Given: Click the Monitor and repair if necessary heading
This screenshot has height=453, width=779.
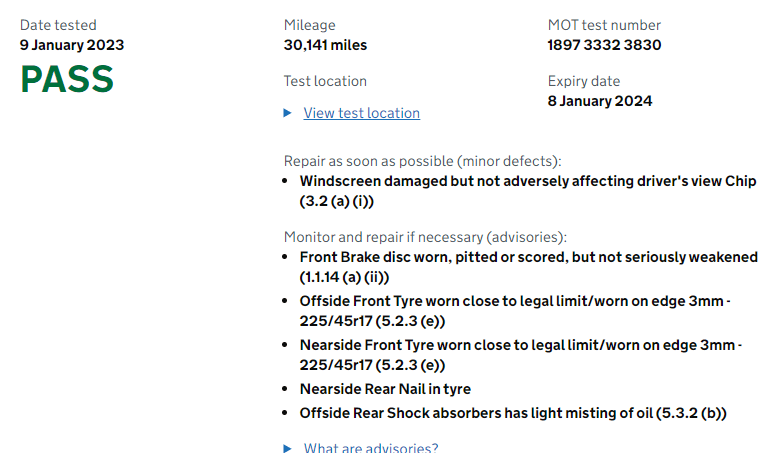Looking at the screenshot, I should 425,237.
